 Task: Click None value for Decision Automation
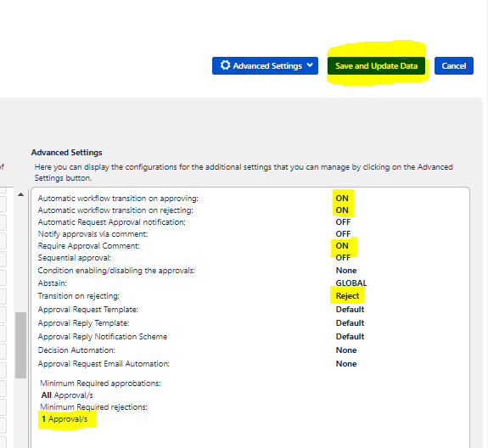pyautogui.click(x=346, y=350)
